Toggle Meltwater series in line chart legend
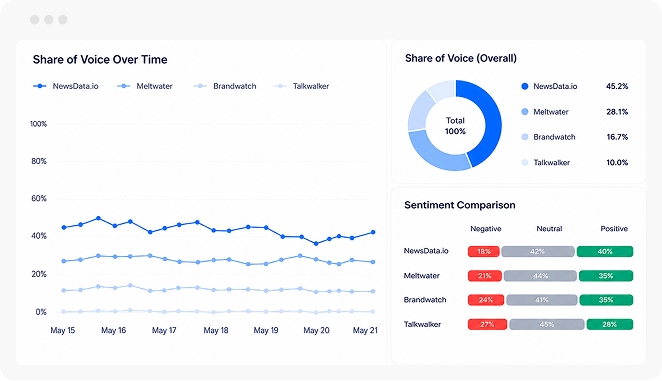 pyautogui.click(x=145, y=86)
